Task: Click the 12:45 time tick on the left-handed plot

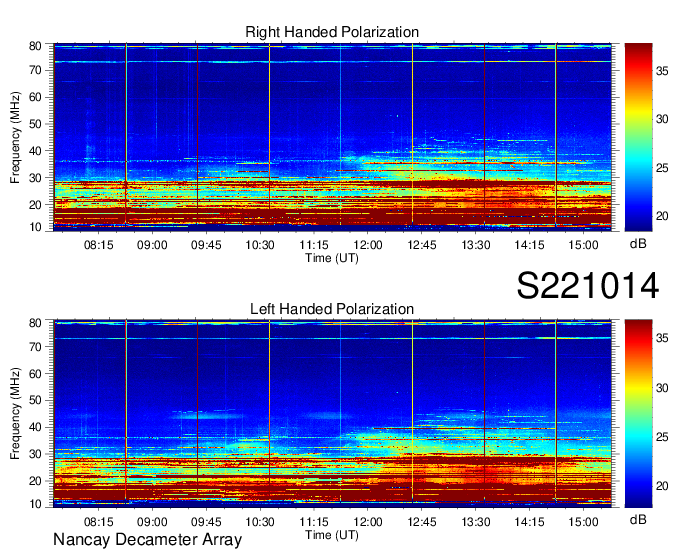Action: tap(422, 522)
